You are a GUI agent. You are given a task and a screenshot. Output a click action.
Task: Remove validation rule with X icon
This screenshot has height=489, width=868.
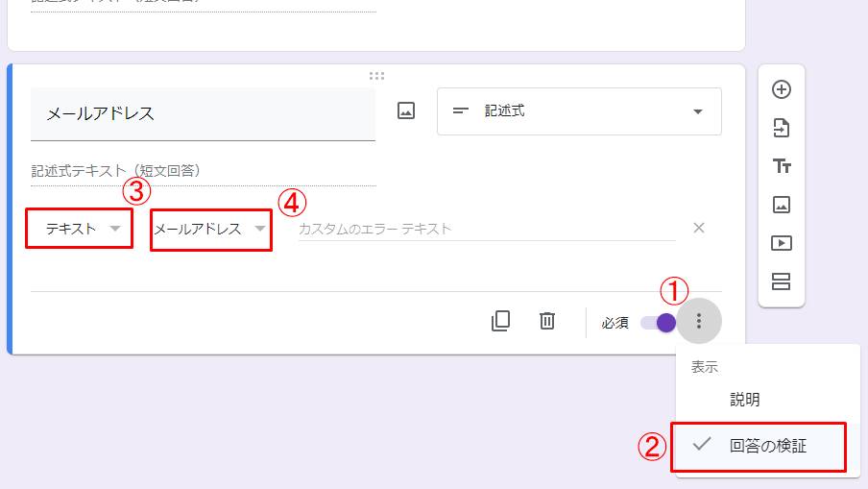tap(699, 228)
